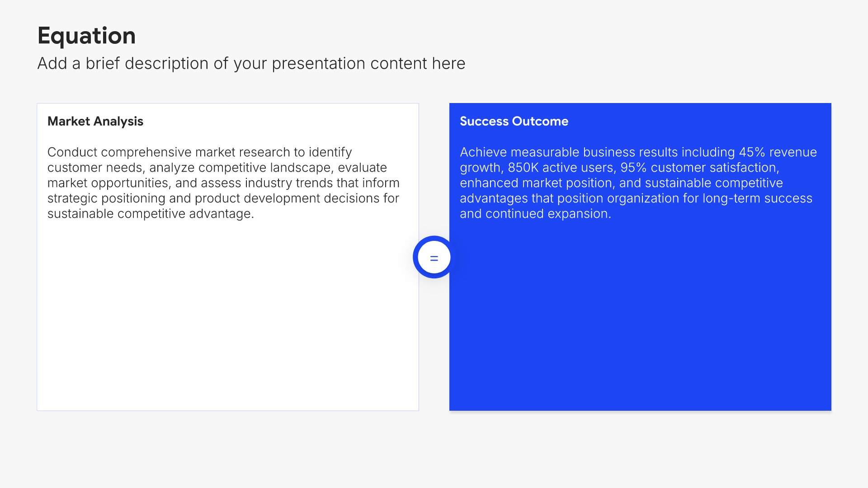Click "long-term success" in the Success Outcome text
Viewport: 868px width, 488px height.
pos(757,198)
